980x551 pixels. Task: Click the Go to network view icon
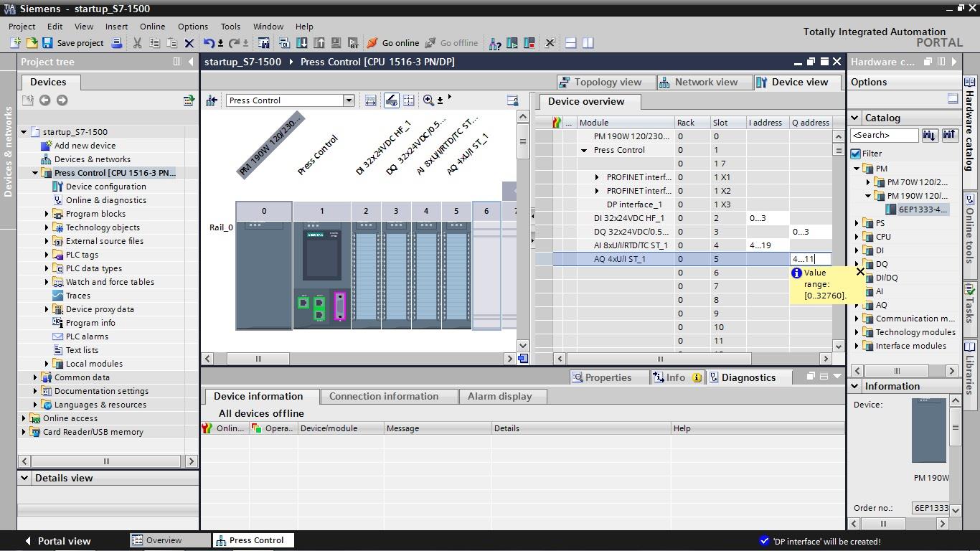(x=212, y=100)
